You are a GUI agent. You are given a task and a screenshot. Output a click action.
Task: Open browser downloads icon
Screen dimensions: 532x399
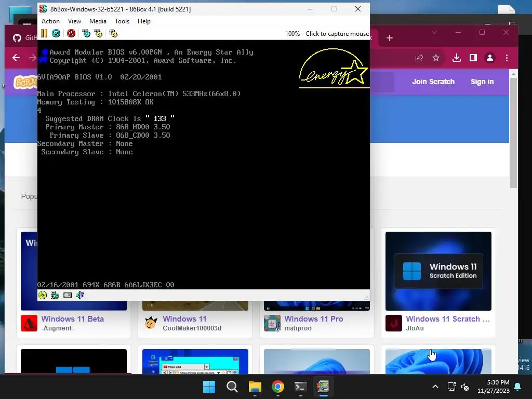pyautogui.click(x=457, y=58)
